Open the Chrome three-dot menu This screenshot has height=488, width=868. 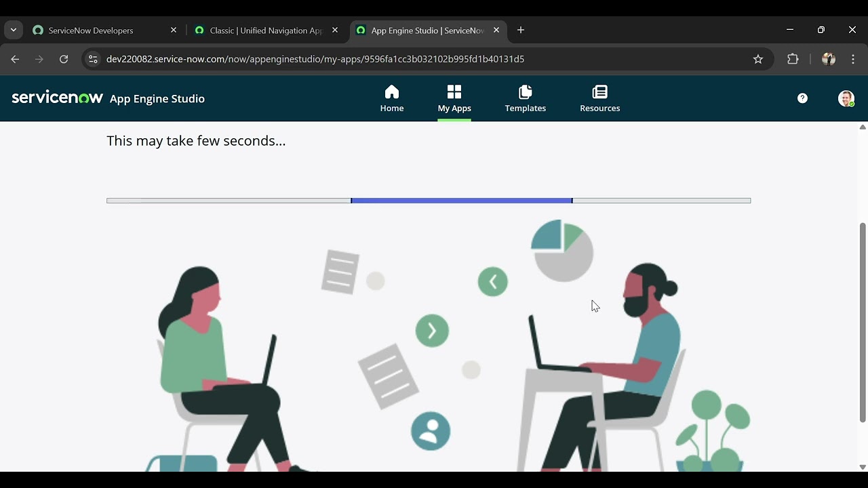tap(853, 59)
